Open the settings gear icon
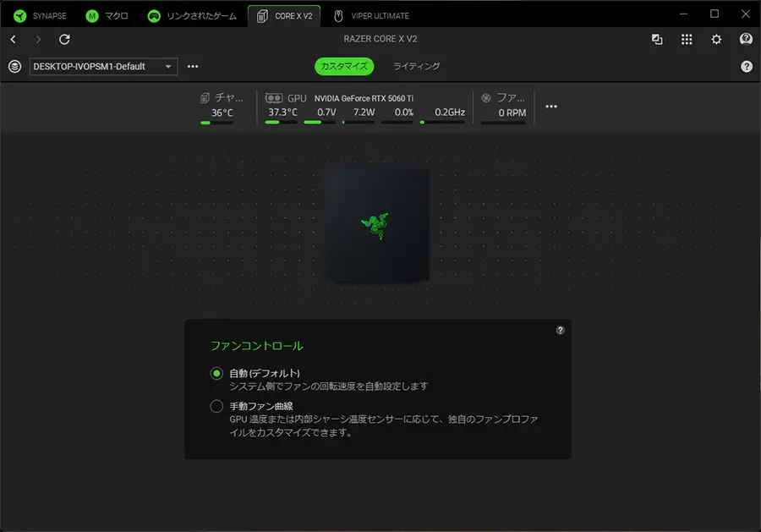This screenshot has height=532, width=761. point(716,40)
